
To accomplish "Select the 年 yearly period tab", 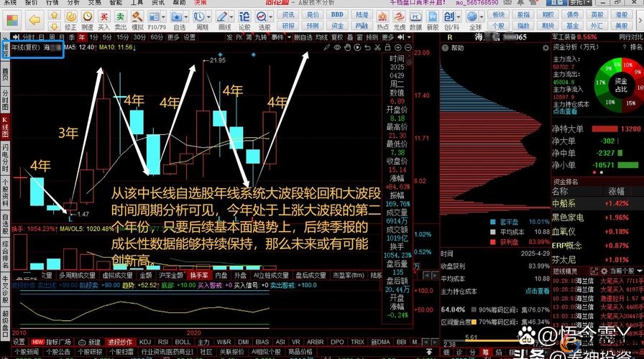I will (x=81, y=37).
